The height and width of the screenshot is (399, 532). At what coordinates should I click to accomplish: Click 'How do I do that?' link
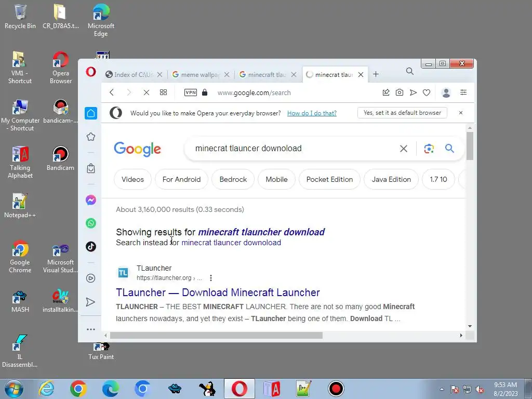pyautogui.click(x=312, y=113)
